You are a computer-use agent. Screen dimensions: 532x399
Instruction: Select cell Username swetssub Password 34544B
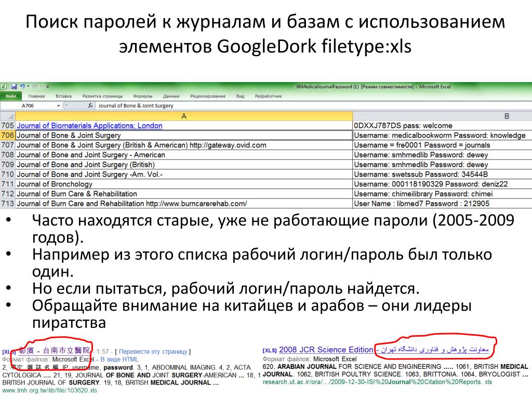443,175
